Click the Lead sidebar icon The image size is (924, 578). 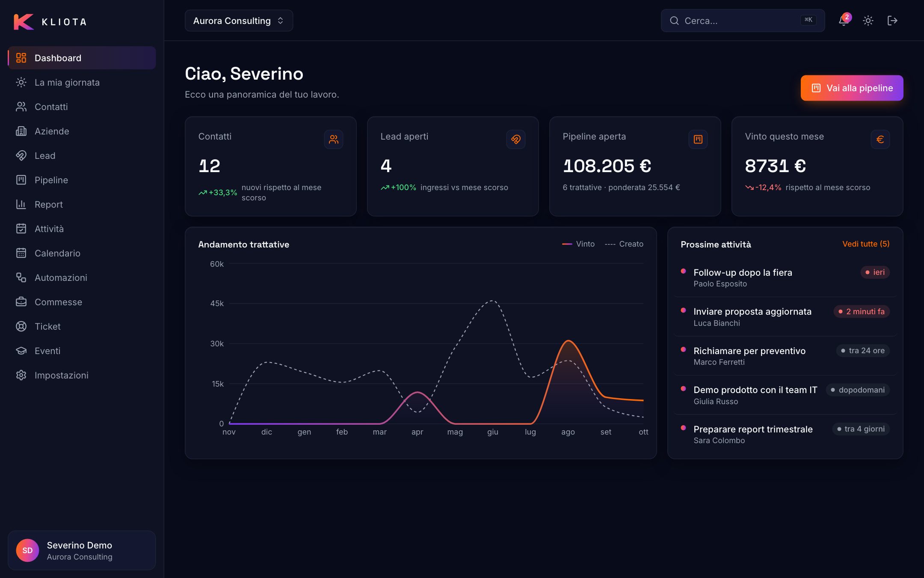[x=21, y=155]
